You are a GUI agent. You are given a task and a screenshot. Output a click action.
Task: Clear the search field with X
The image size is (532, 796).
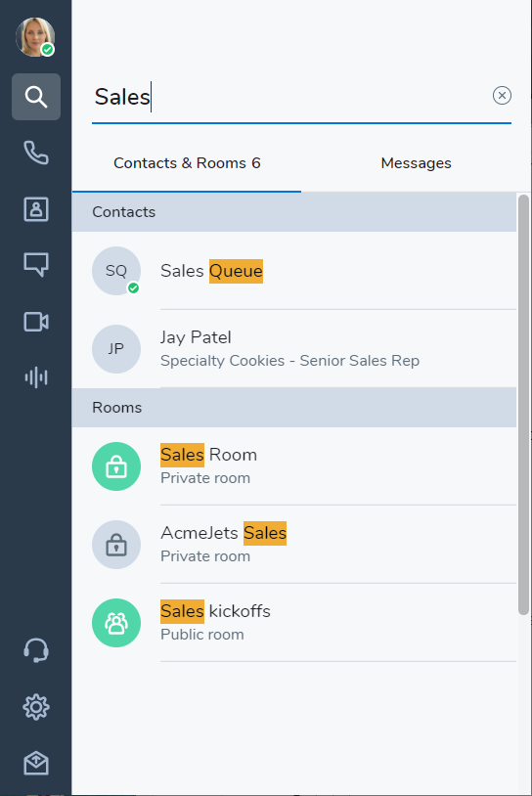click(502, 96)
